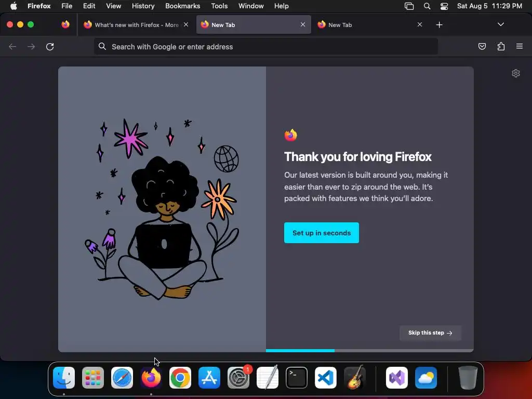Open Launchpad from the Dock
Screen dimensions: 532x399
tap(93, 378)
